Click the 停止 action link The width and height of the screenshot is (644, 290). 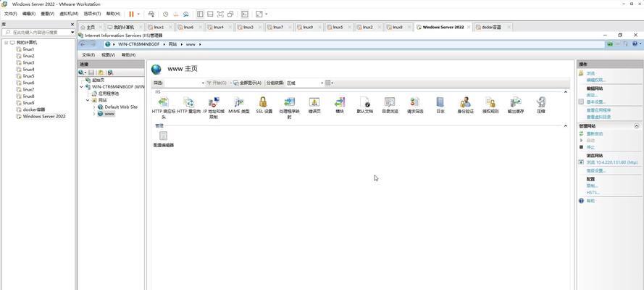pyautogui.click(x=590, y=146)
